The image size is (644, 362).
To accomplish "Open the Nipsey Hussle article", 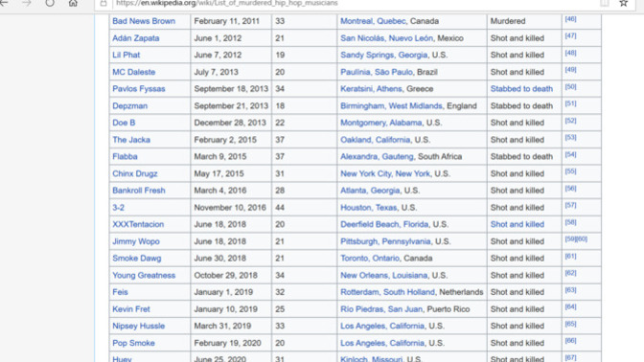I will point(138,326).
